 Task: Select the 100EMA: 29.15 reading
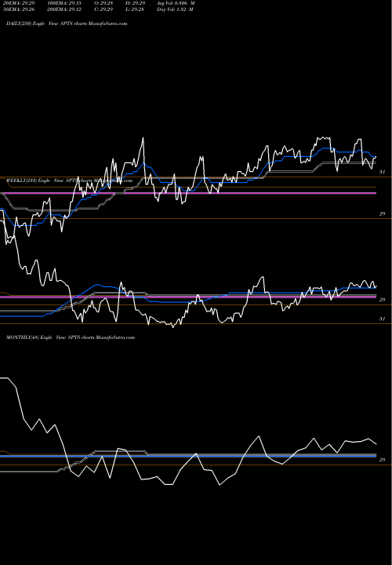click(x=64, y=3)
